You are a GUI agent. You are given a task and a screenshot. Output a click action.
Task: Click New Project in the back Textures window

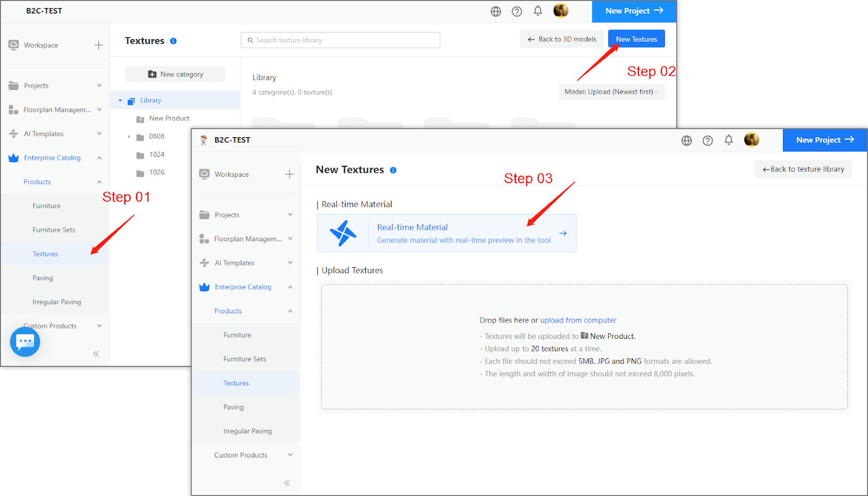634,11
